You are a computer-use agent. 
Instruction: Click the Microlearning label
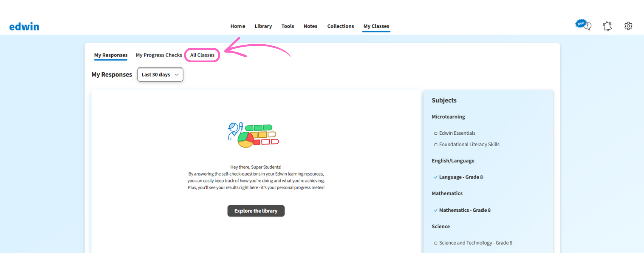[x=448, y=117]
